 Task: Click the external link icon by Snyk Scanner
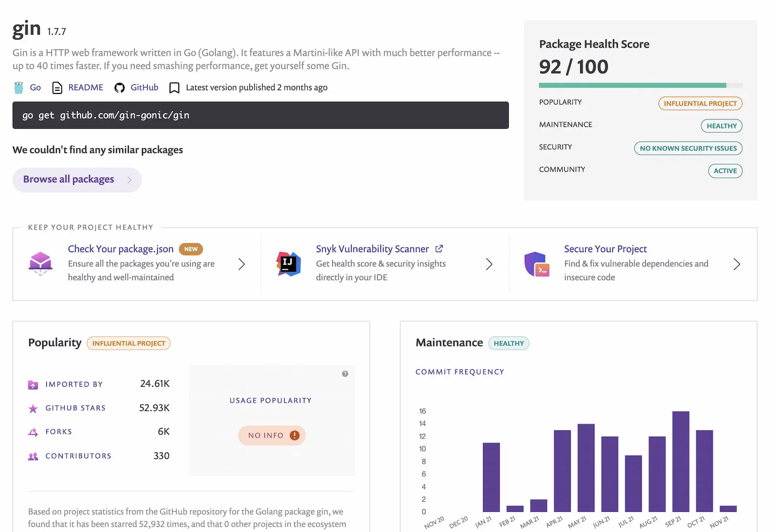(439, 248)
